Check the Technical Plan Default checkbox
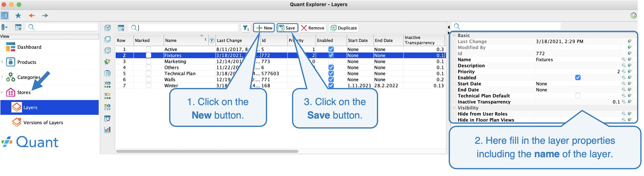The width and height of the screenshot is (644, 176). (x=578, y=96)
